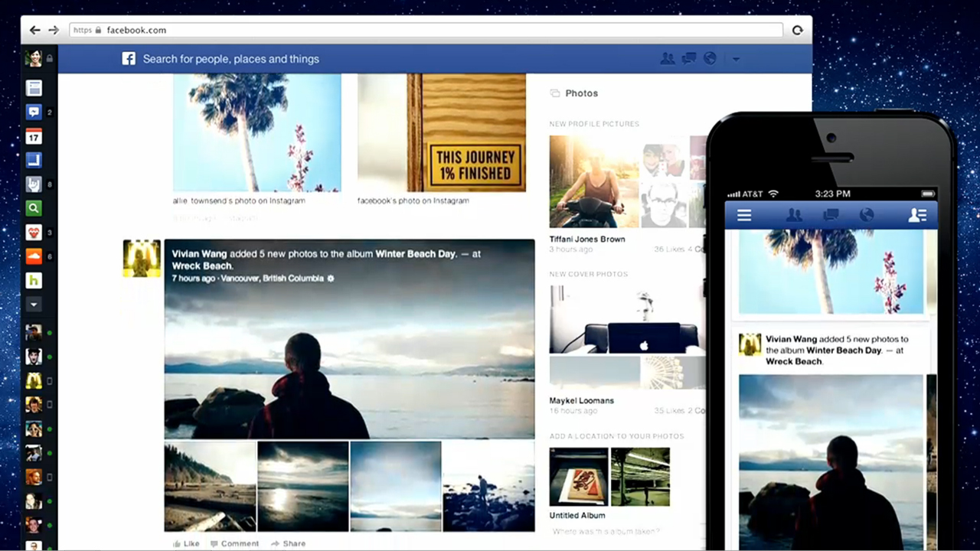The height and width of the screenshot is (551, 980).
Task: Share the Winter Beach Day album
Action: coord(288,543)
